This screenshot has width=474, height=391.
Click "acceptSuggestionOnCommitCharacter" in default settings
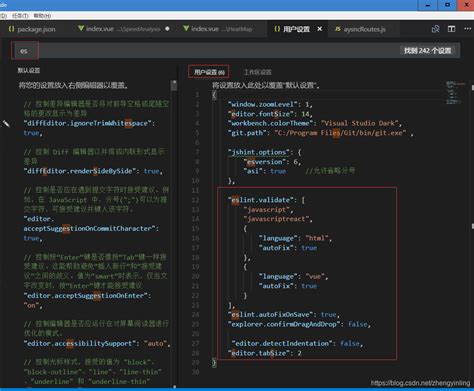(89, 228)
